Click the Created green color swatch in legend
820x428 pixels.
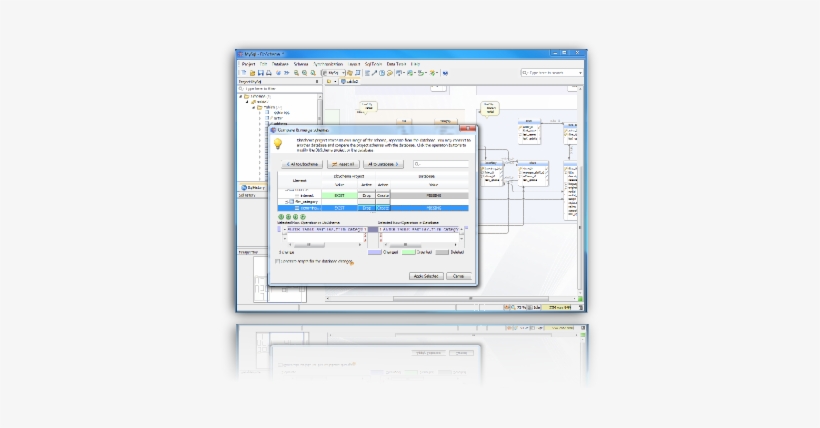click(x=408, y=252)
